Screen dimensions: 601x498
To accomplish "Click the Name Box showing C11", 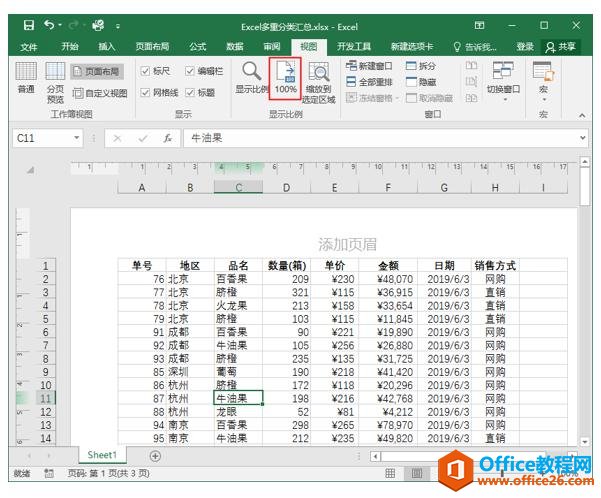I will (42, 138).
